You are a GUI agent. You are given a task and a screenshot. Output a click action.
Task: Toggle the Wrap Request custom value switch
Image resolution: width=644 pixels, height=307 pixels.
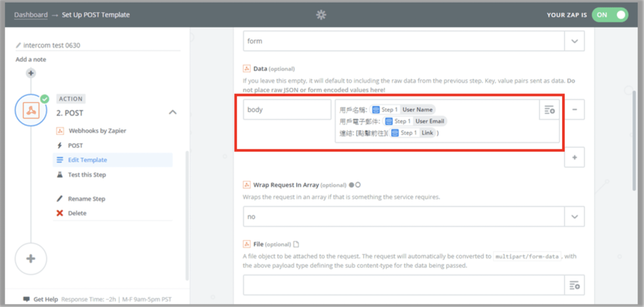pos(355,185)
